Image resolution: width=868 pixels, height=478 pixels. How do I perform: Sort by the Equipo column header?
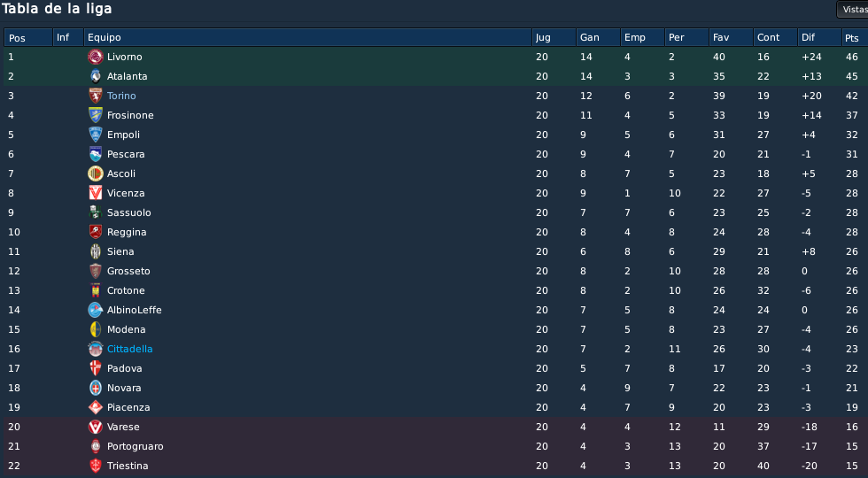coord(308,37)
